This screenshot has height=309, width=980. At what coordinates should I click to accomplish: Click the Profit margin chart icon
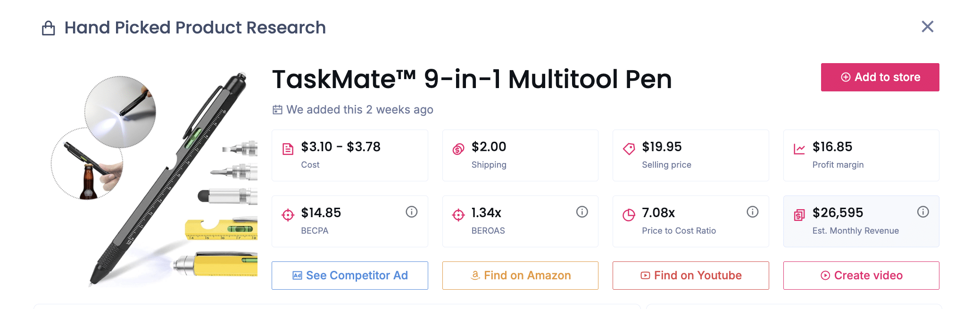coord(799,149)
